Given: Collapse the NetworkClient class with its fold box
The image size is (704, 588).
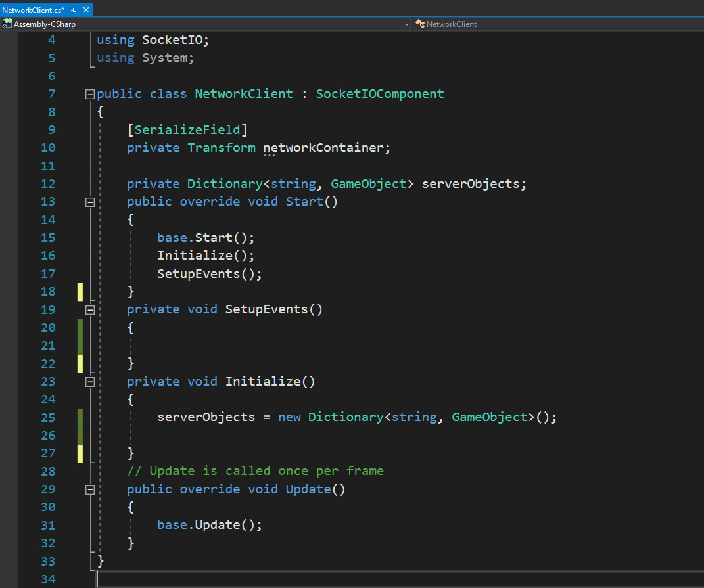Looking at the screenshot, I should coord(89,93).
